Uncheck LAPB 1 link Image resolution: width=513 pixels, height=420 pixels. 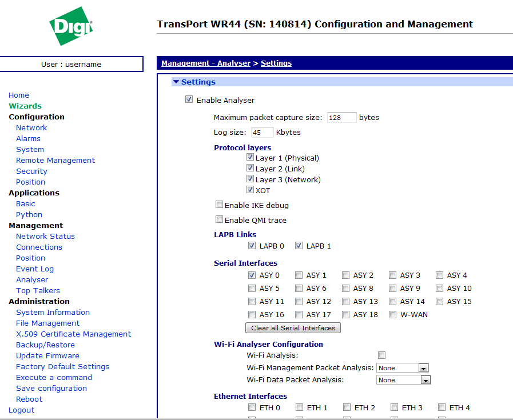(299, 246)
